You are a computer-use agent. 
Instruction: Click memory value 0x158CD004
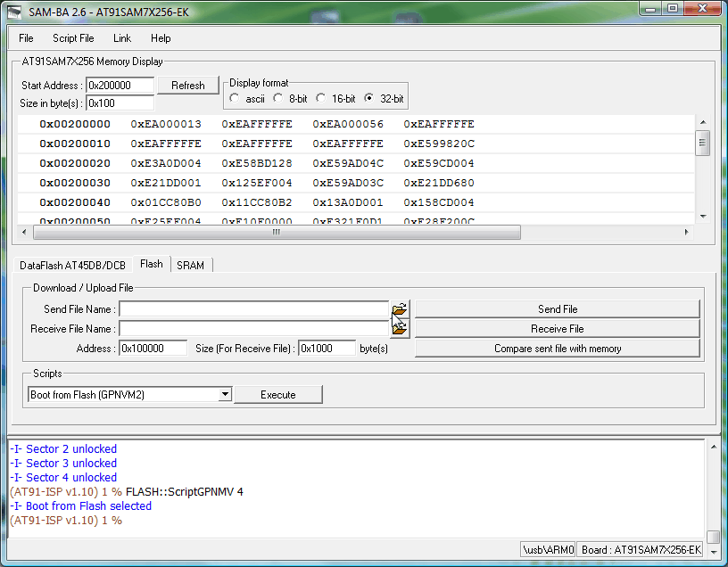coord(439,202)
